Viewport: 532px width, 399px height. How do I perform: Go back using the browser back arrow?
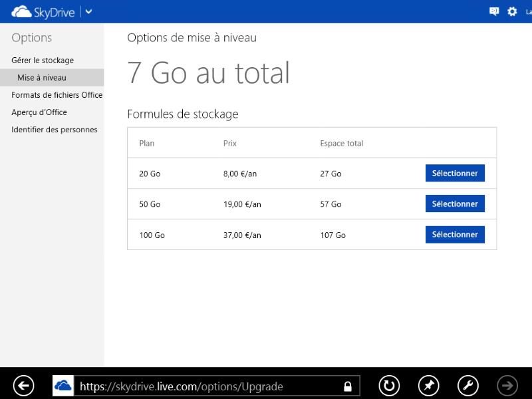[23, 386]
